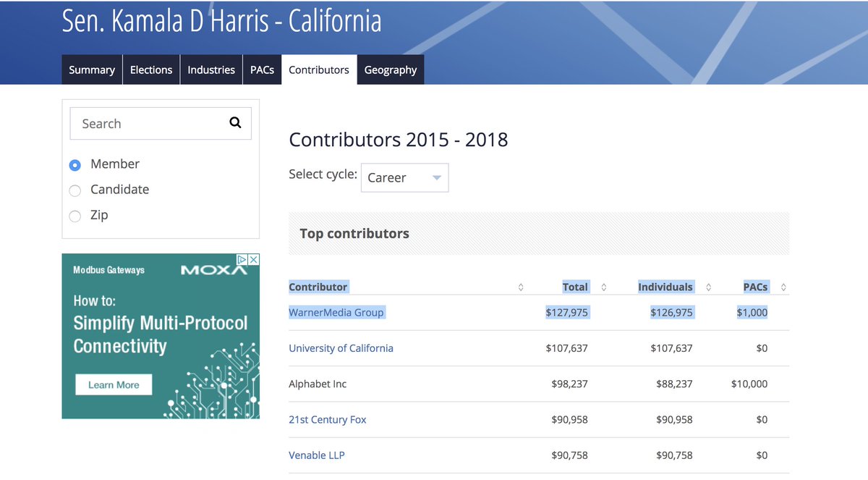Click the Moxa Modbus Gateways ad banner

[161, 336]
